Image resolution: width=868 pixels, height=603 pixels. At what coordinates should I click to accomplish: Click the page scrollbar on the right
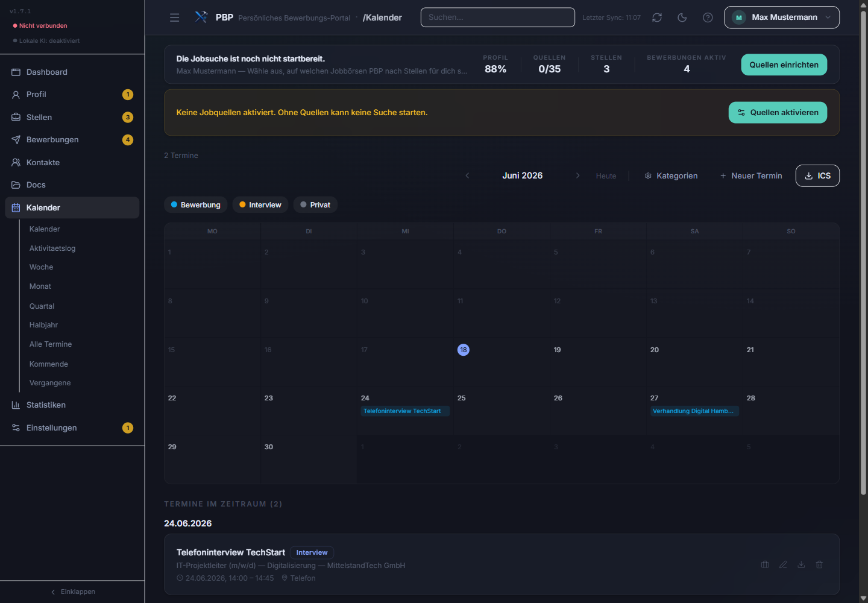pyautogui.click(x=863, y=253)
